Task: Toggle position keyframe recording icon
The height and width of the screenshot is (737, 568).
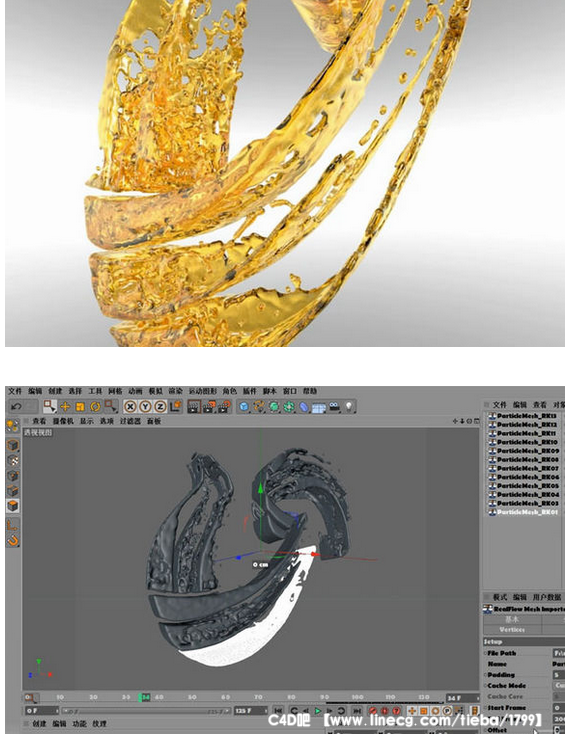Action: click(412, 711)
